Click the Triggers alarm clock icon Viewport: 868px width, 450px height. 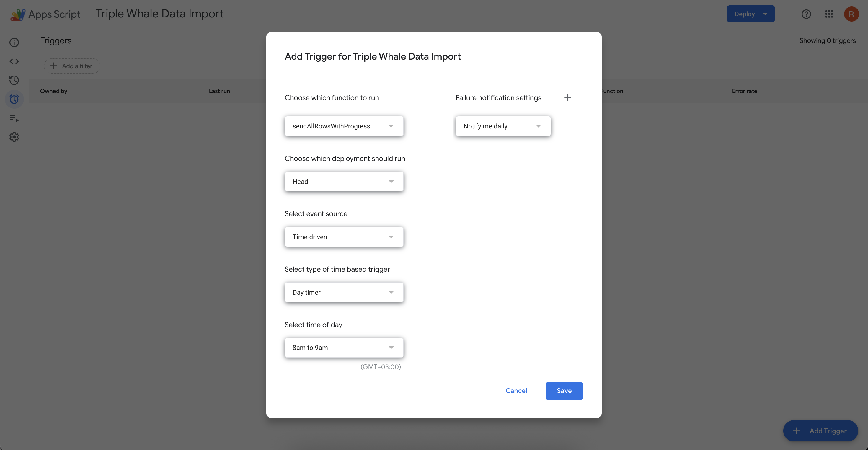(x=14, y=99)
